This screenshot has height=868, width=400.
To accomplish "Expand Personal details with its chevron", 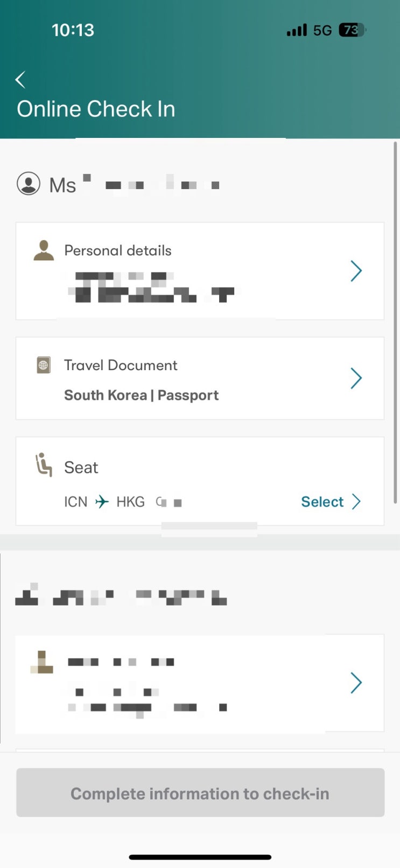I will 356,271.
